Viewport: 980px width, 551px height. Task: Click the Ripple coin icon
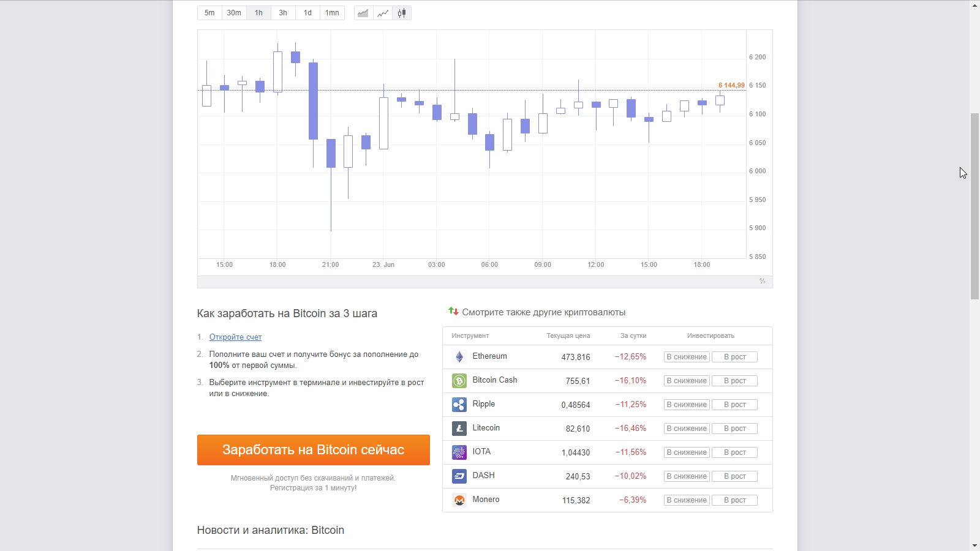[x=459, y=405]
